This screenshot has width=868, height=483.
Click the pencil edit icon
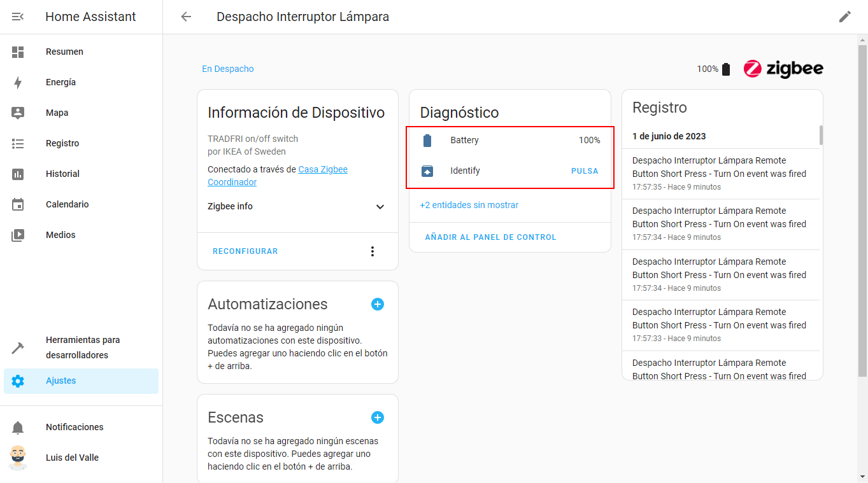(844, 17)
